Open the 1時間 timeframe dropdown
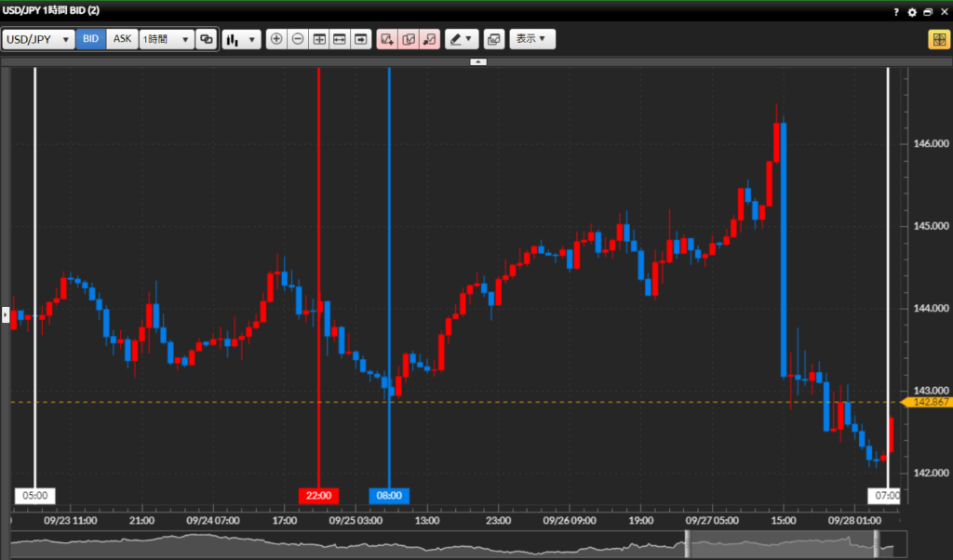The image size is (953, 560). pyautogui.click(x=166, y=39)
